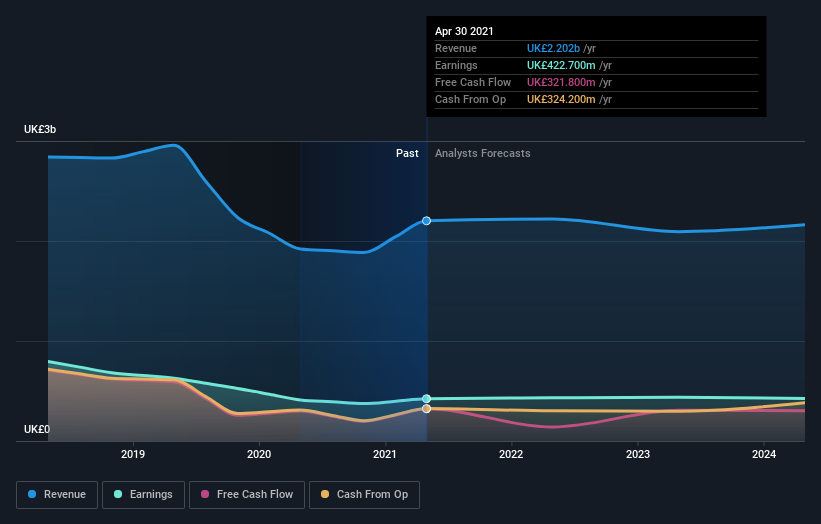
Task: Click the Cash From Op label in the tooltip
Action: click(x=470, y=99)
